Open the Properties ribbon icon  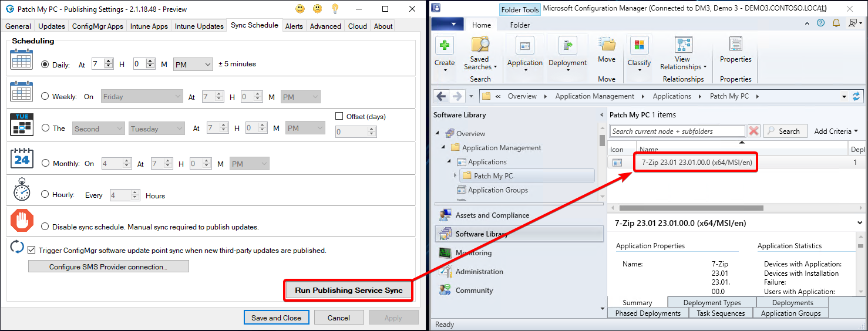pos(735,46)
